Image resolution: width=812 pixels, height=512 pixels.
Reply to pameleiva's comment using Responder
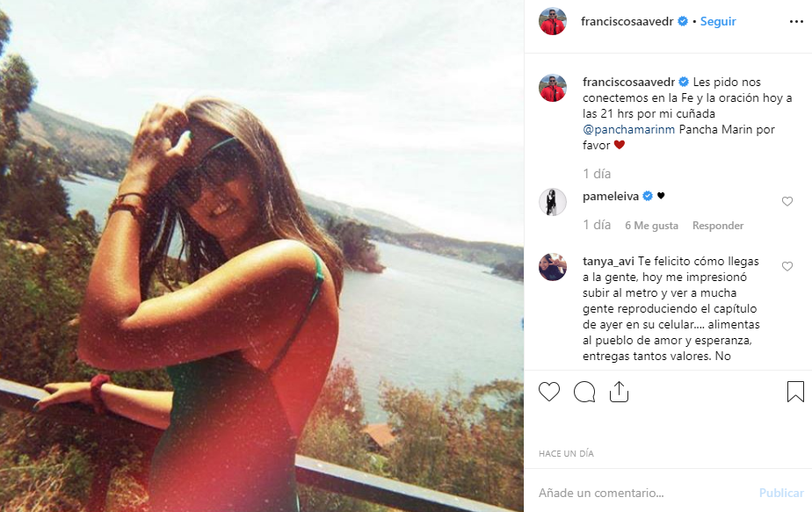tap(718, 226)
